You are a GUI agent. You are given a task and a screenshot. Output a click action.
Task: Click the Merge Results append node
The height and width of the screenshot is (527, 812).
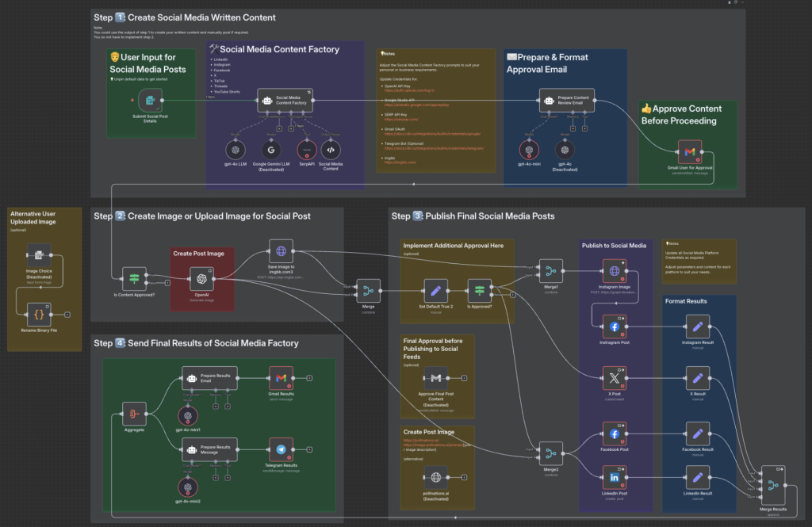[772, 478]
